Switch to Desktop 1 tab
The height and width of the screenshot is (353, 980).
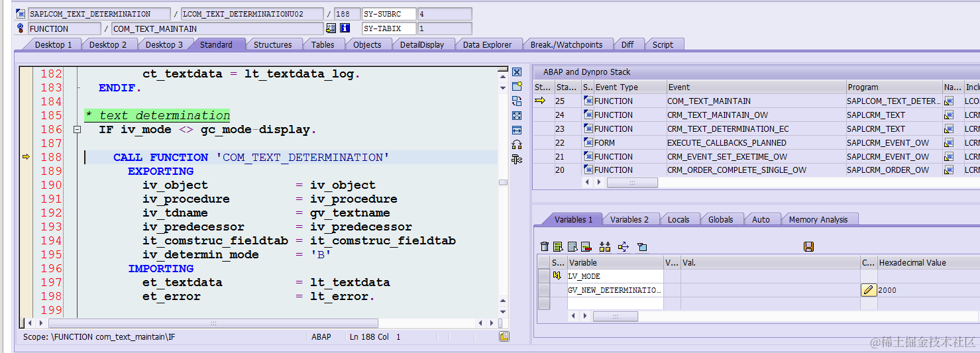[x=53, y=44]
